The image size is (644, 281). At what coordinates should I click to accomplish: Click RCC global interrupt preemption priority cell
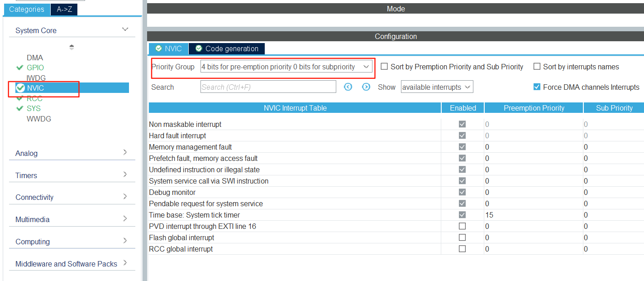[x=534, y=249]
